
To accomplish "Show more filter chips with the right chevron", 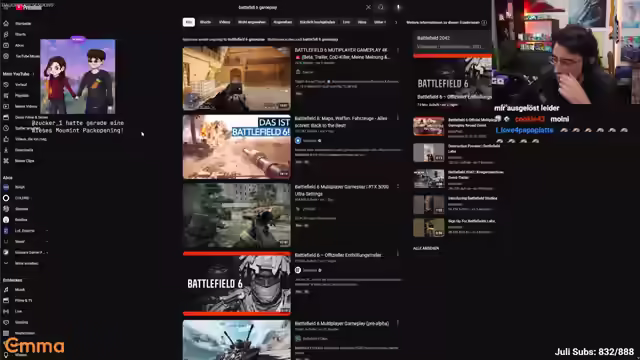I will pos(396,22).
